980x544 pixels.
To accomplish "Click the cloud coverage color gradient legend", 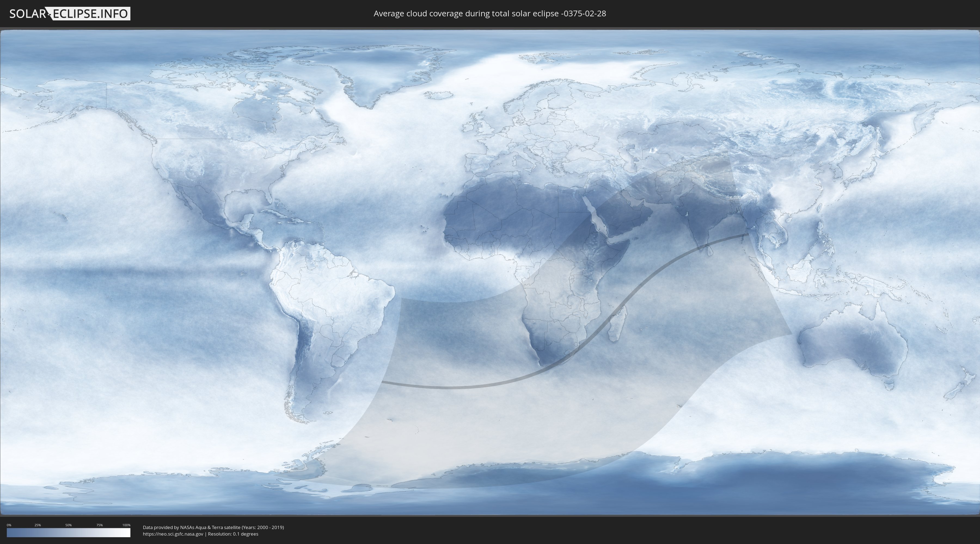I will (x=69, y=533).
